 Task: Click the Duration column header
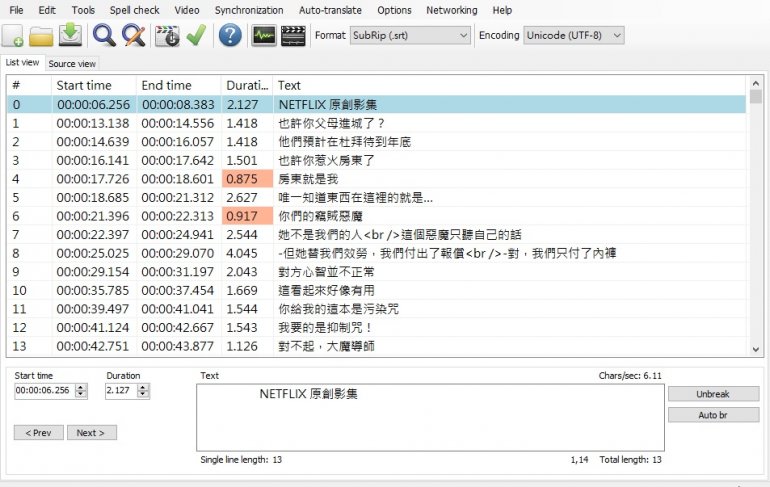pyautogui.click(x=247, y=85)
